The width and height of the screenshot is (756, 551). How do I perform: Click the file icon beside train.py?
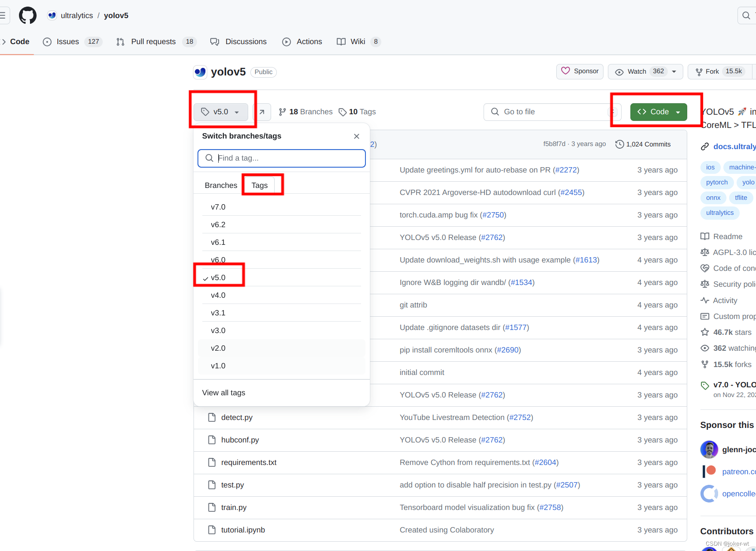[x=212, y=507]
